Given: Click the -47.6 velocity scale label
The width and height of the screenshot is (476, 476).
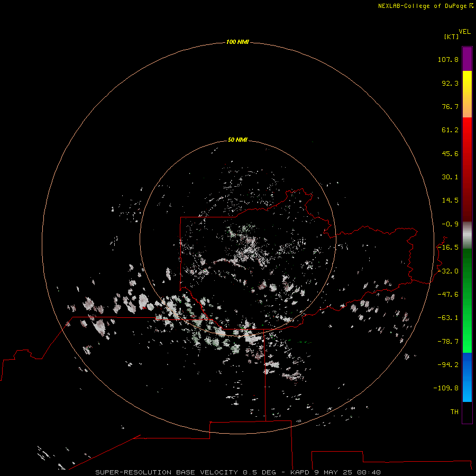Looking at the screenshot, I should point(448,295).
